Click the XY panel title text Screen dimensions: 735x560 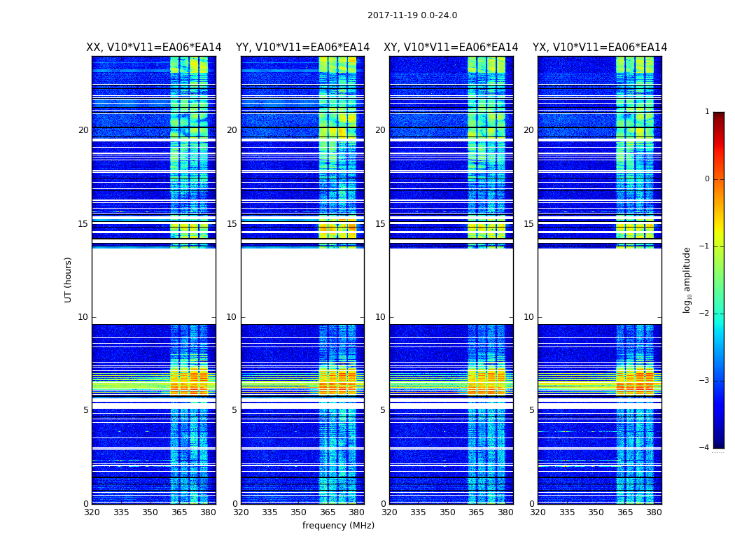click(x=451, y=48)
